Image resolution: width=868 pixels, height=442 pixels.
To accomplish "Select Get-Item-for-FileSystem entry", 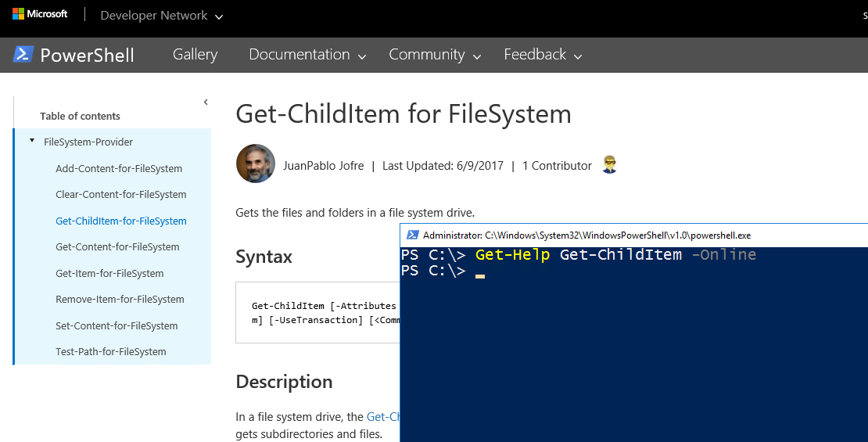I will tap(109, 273).
